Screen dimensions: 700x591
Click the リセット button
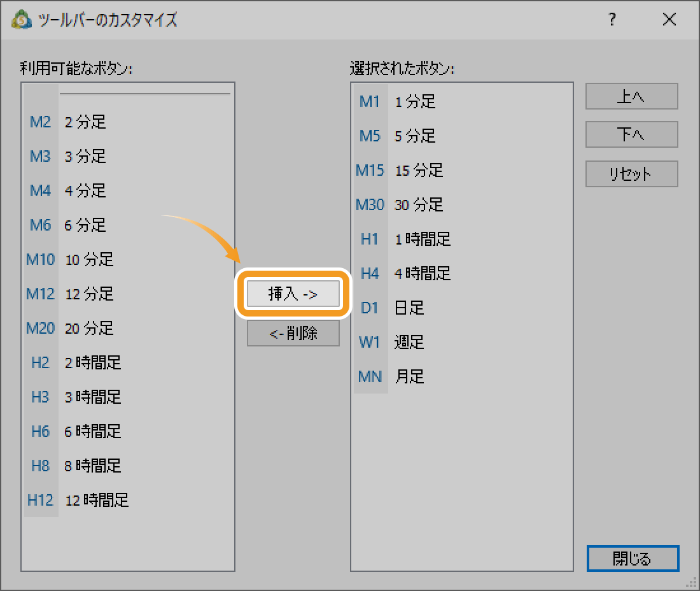point(632,174)
